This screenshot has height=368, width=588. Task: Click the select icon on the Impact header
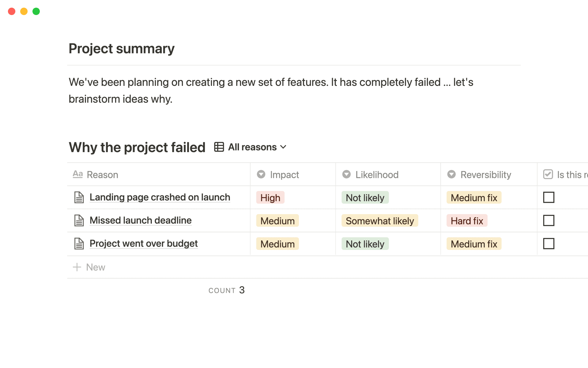coord(261,174)
